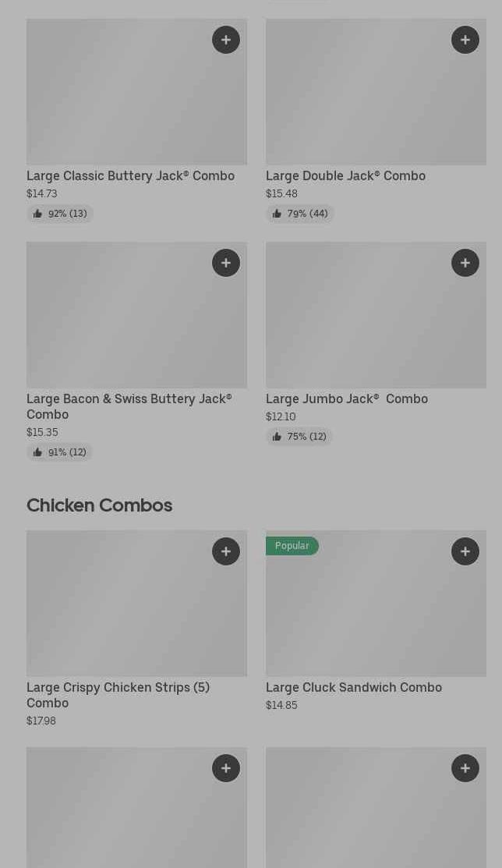502x868 pixels.
Task: Add Large Double Jack Combo to cart
Action: coord(465,40)
